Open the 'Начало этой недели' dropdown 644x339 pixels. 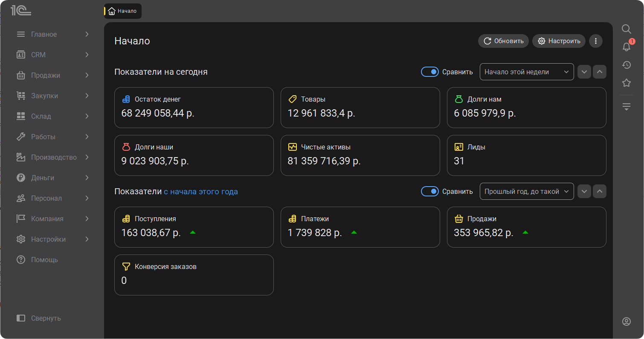[526, 72]
